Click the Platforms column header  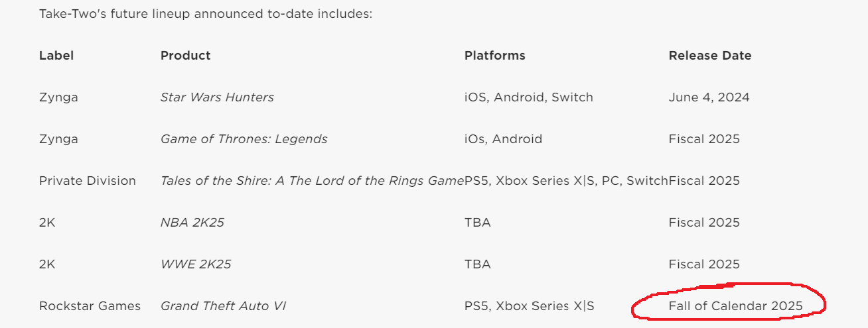point(494,56)
